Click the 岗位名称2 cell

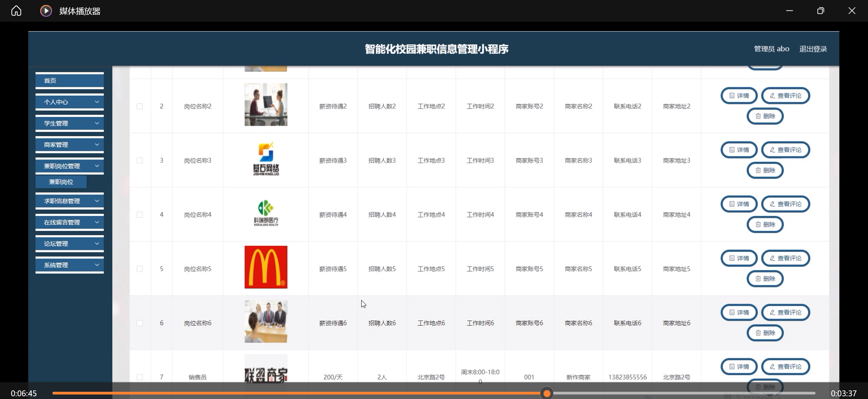tap(198, 106)
